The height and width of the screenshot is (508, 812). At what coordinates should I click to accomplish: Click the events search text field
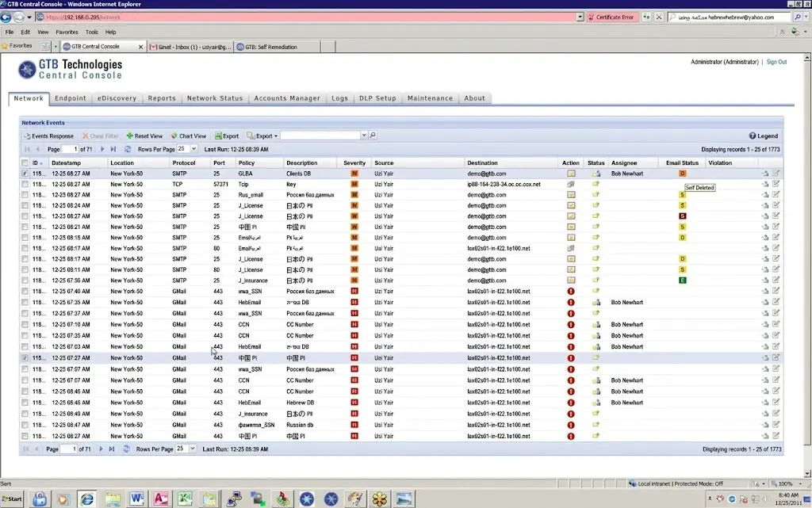coord(320,136)
